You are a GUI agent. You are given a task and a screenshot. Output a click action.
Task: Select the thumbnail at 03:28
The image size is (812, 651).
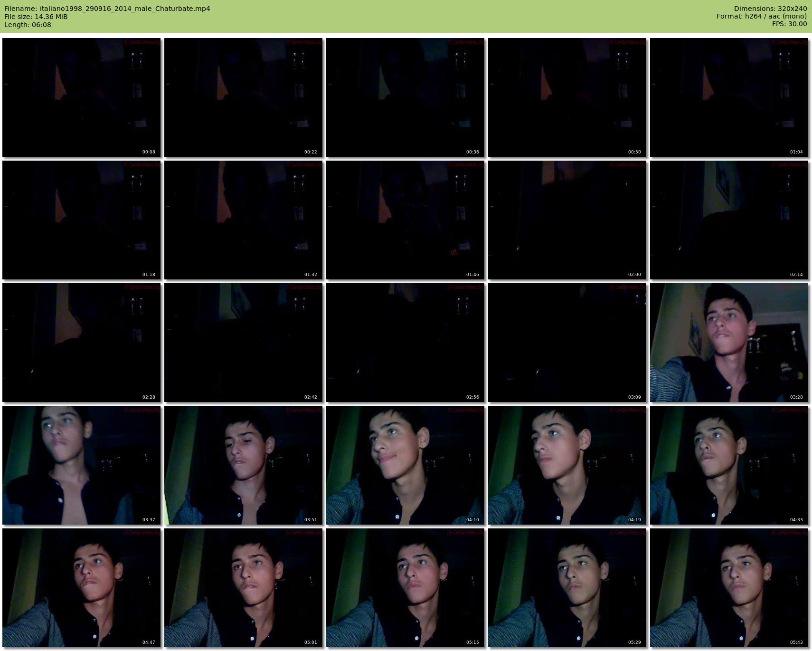(x=729, y=343)
